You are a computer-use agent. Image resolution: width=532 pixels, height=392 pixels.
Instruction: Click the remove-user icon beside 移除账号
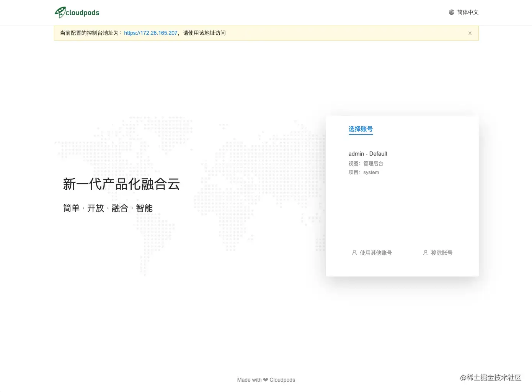point(426,252)
